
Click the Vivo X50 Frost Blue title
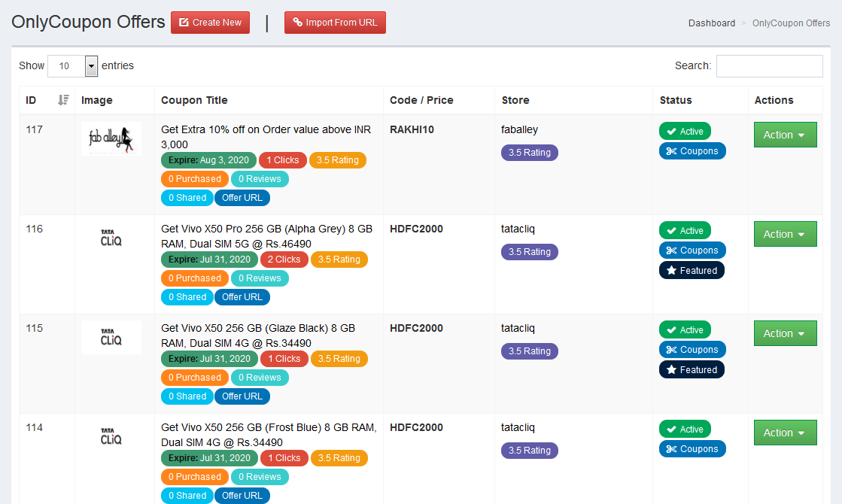tap(269, 435)
